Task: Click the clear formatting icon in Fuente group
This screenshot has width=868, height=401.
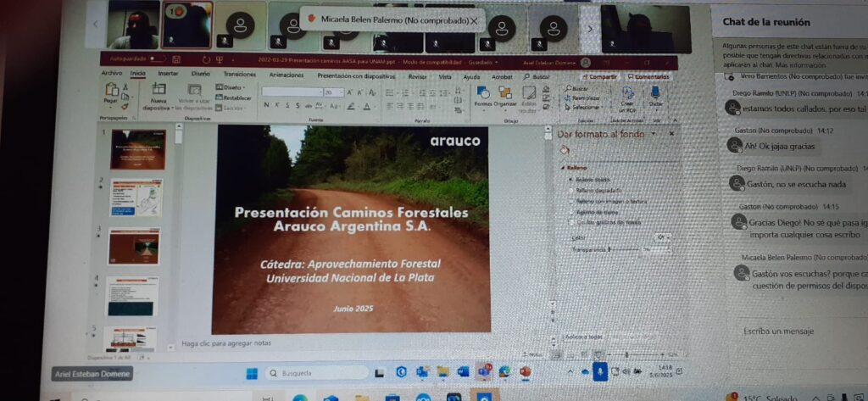Action: [x=372, y=92]
